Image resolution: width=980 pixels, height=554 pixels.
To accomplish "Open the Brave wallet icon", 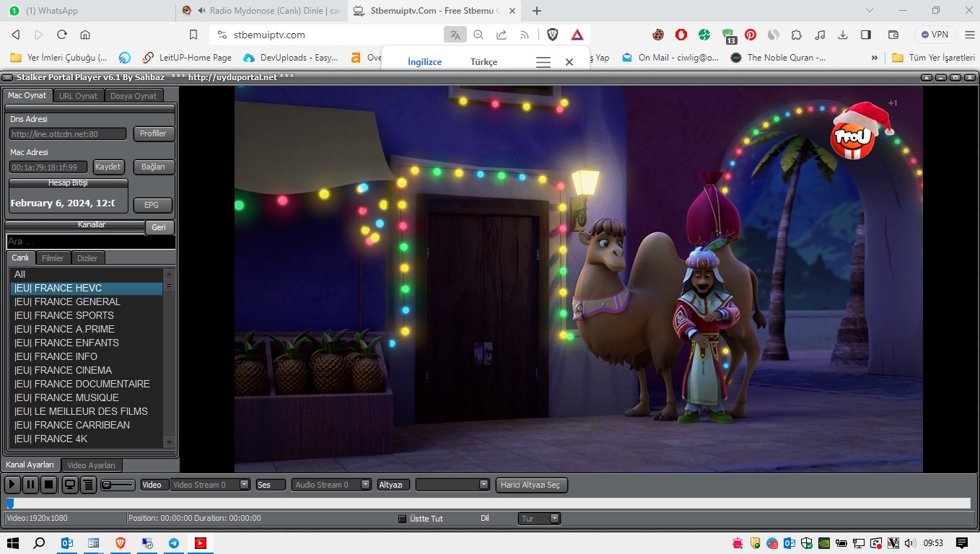I will pos(893,35).
